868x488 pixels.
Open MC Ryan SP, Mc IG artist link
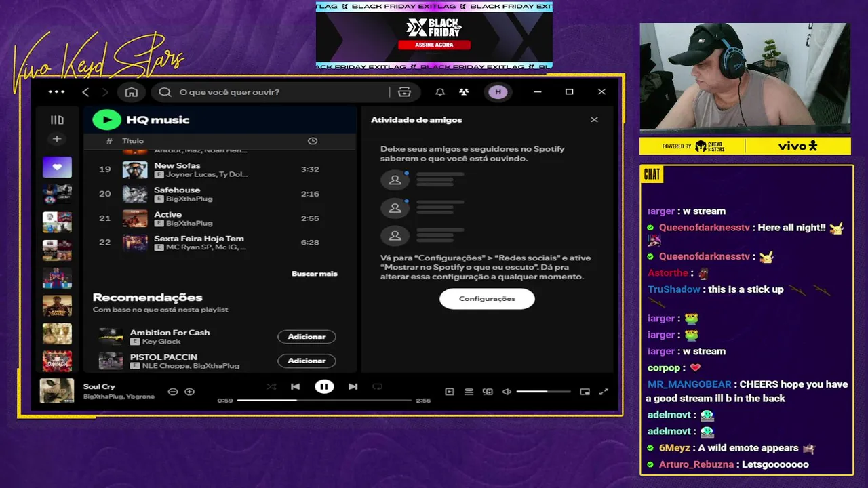click(x=206, y=247)
